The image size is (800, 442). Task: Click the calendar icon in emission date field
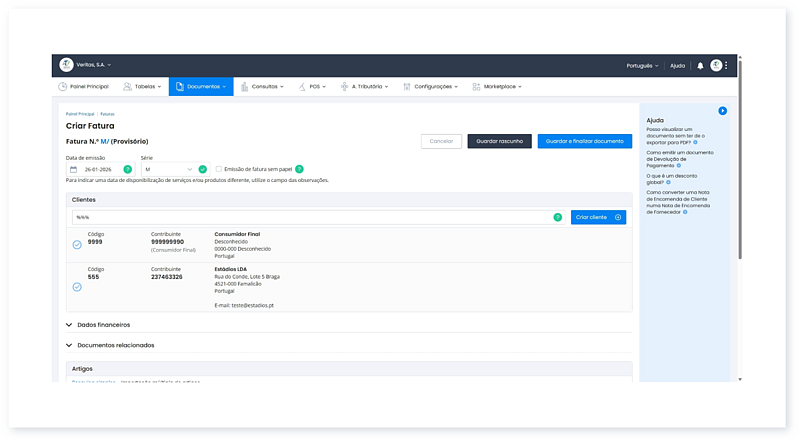(x=74, y=169)
